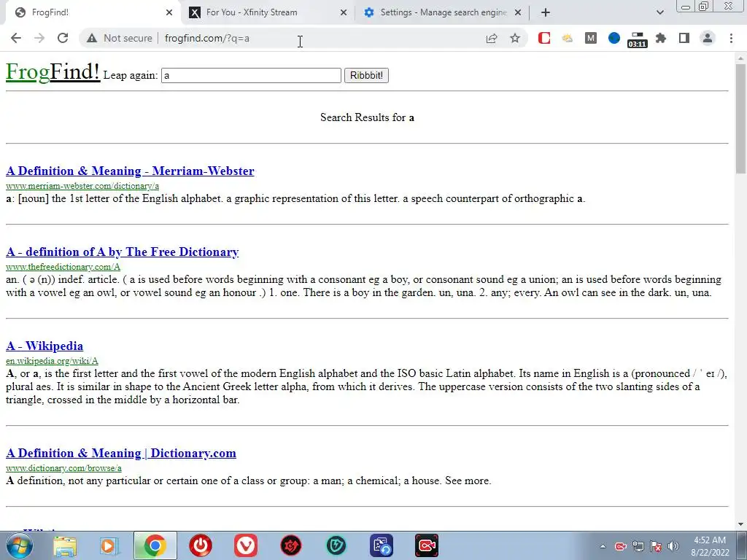Screen dimensions: 747x560
Task: Open the blue circle extension icon
Action: tap(614, 38)
